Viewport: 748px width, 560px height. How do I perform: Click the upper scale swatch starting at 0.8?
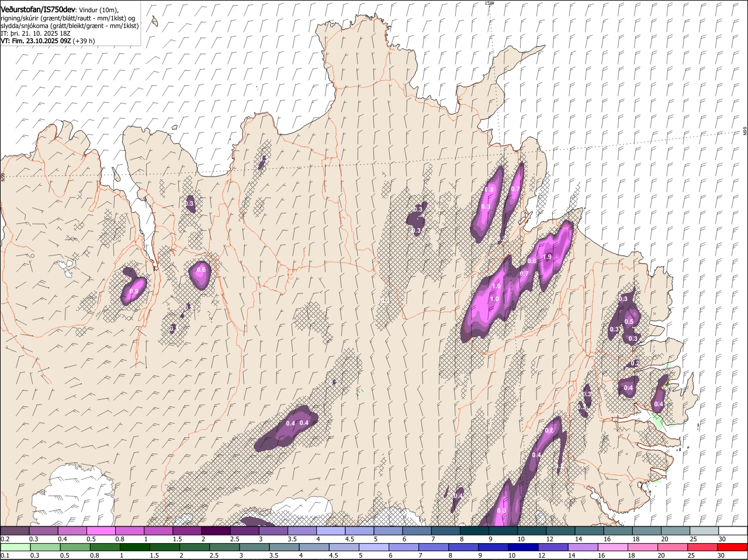click(x=130, y=531)
